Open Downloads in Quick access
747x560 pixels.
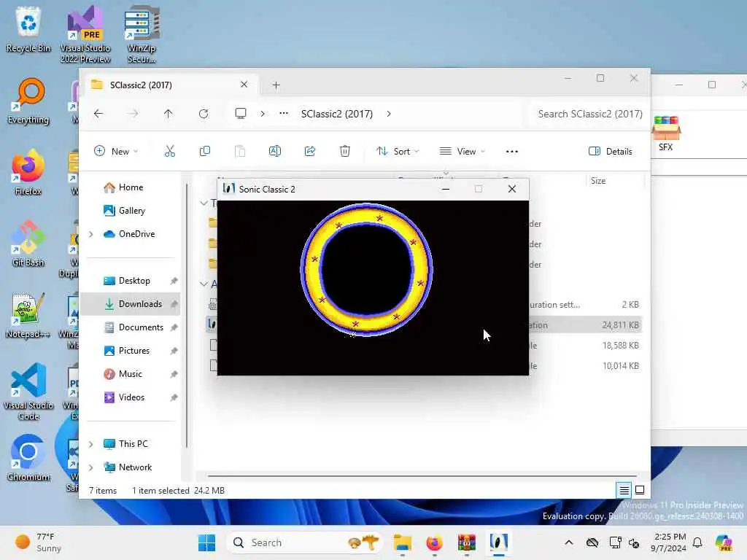click(x=132, y=304)
